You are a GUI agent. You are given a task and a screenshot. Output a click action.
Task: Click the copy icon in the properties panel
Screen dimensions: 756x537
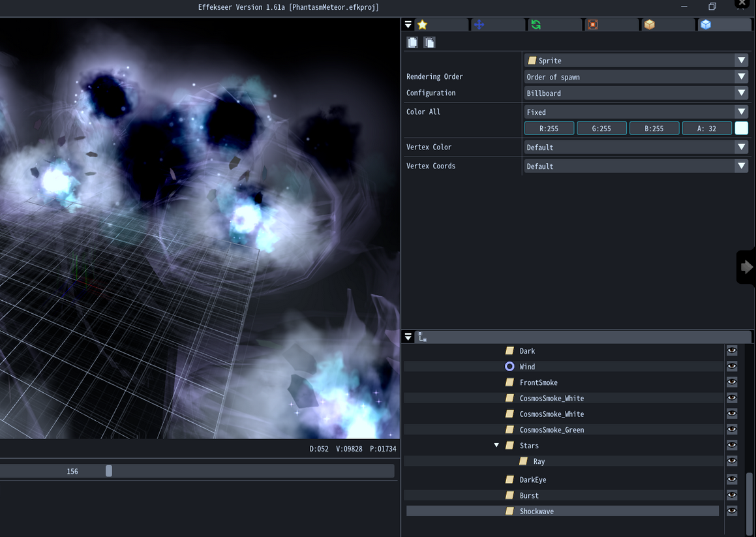point(412,42)
